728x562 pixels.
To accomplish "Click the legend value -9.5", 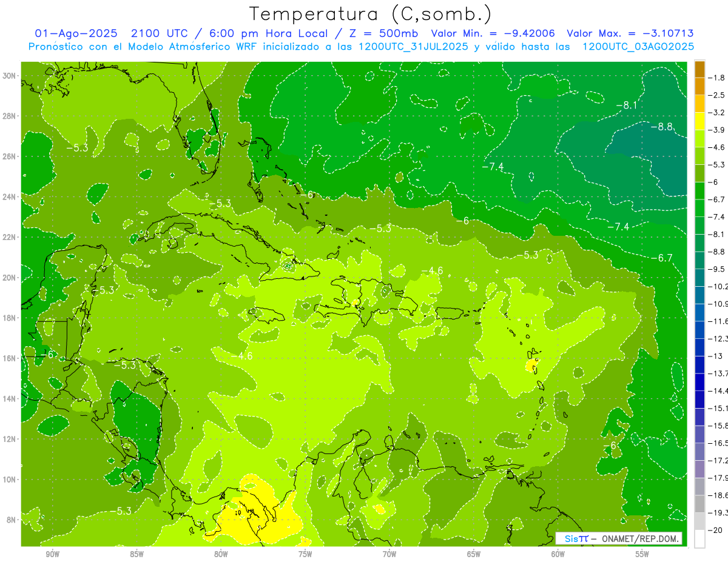I will (x=717, y=269).
